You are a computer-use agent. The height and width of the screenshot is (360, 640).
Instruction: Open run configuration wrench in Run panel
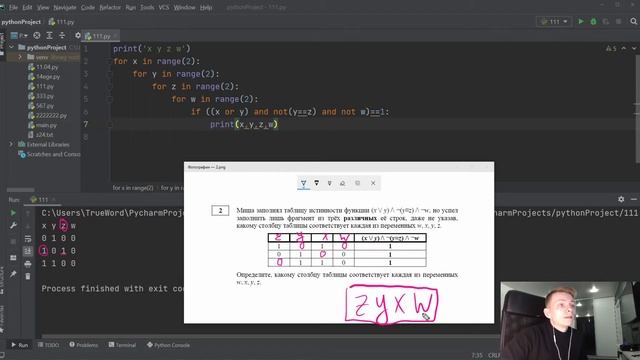[x=13, y=226]
